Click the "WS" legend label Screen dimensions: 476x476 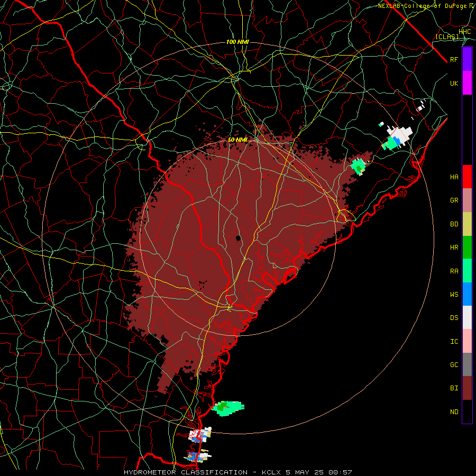pos(454,294)
